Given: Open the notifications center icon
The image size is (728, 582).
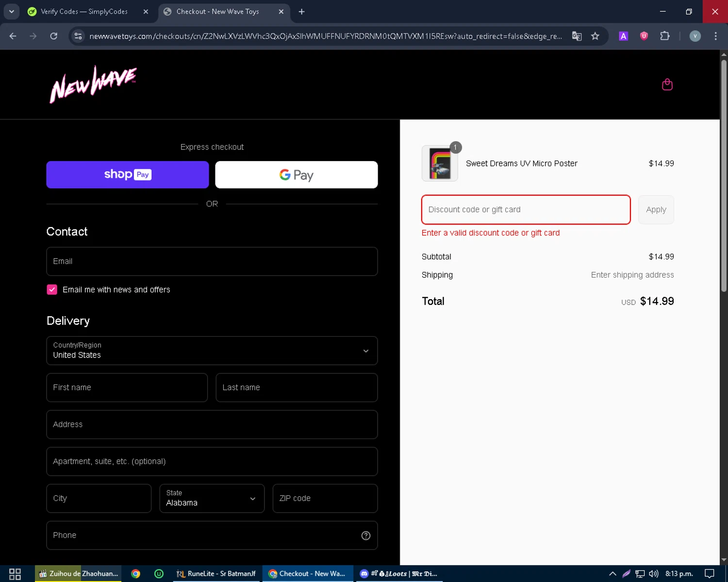Looking at the screenshot, I should pos(710,574).
